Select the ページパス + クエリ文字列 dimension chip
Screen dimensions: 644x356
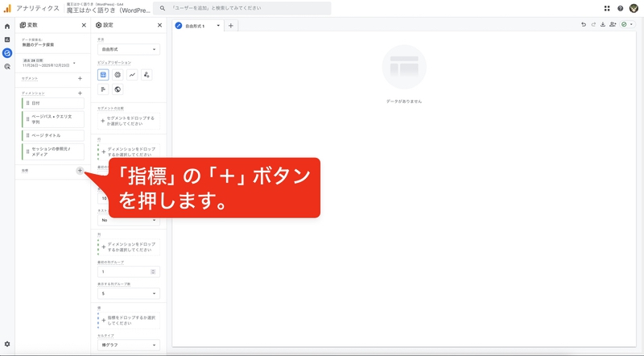53,119
